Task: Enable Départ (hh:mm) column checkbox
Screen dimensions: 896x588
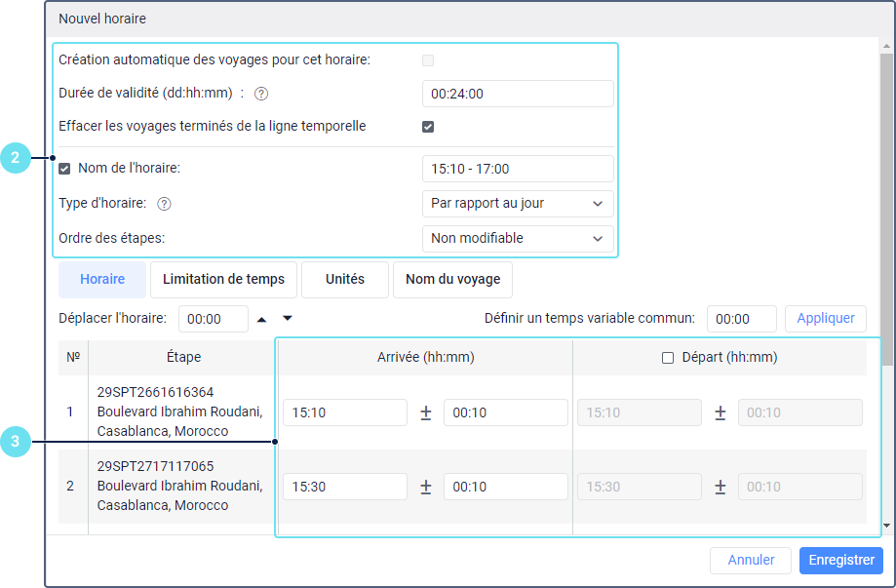Action: pyautogui.click(x=668, y=358)
